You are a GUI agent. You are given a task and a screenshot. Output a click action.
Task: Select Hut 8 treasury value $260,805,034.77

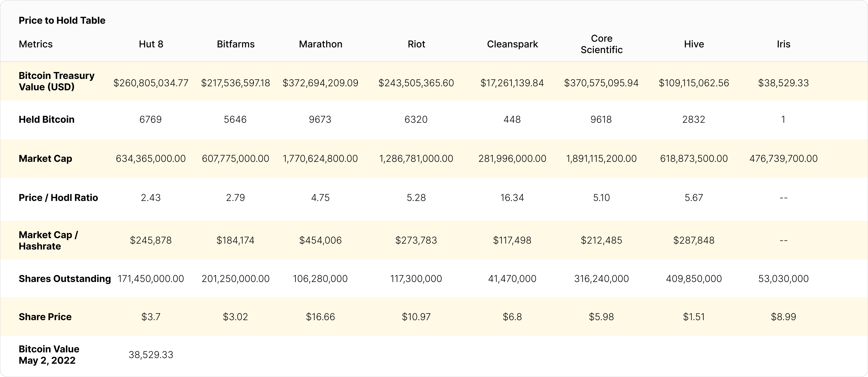[151, 83]
